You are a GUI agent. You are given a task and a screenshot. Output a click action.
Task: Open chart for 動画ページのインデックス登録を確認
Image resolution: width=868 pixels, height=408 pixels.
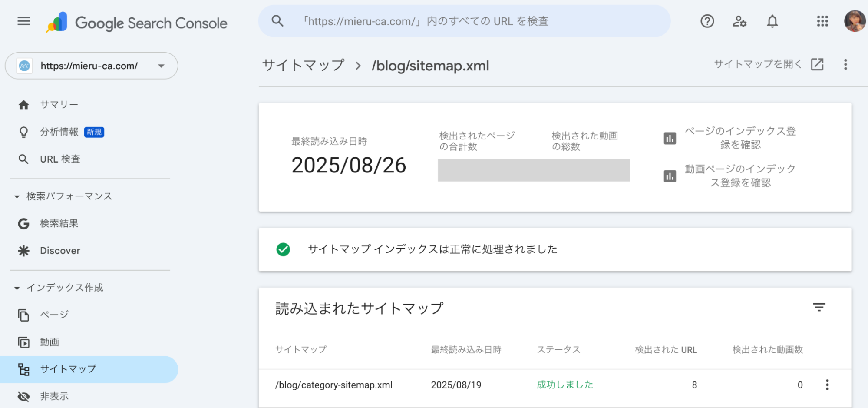(670, 176)
